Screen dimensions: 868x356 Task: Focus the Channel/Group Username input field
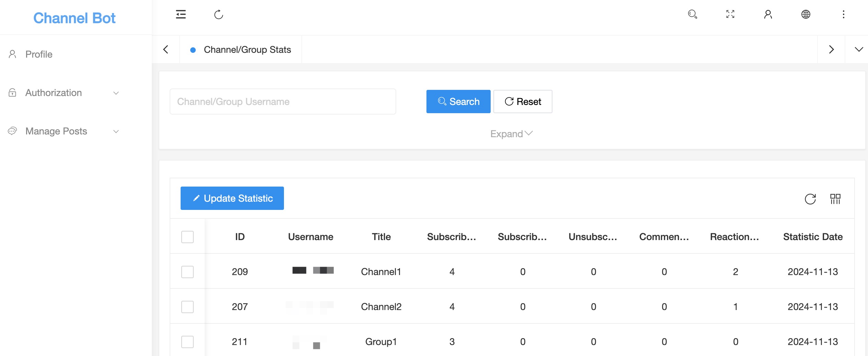pyautogui.click(x=283, y=102)
